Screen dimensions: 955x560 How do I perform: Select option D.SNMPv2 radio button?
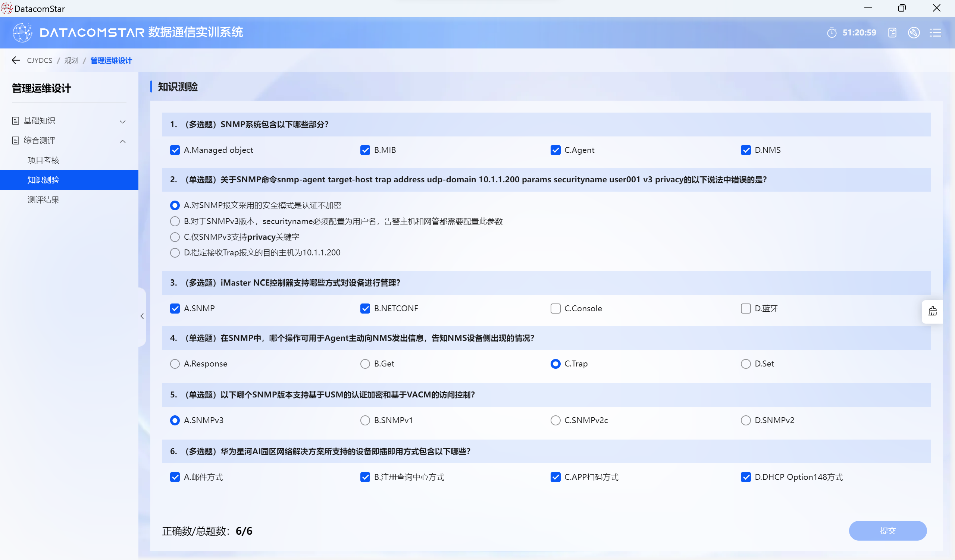(x=745, y=420)
